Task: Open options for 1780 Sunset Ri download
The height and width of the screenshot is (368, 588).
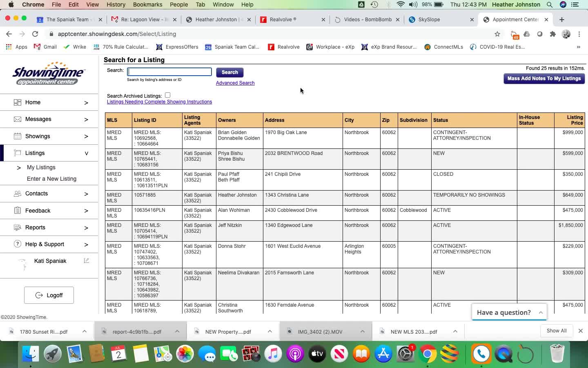Action: coord(84,332)
